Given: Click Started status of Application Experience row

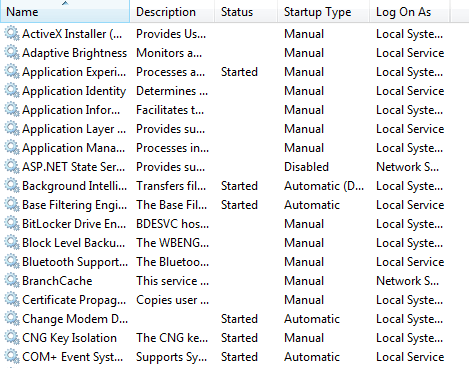Looking at the screenshot, I should pos(239,72).
